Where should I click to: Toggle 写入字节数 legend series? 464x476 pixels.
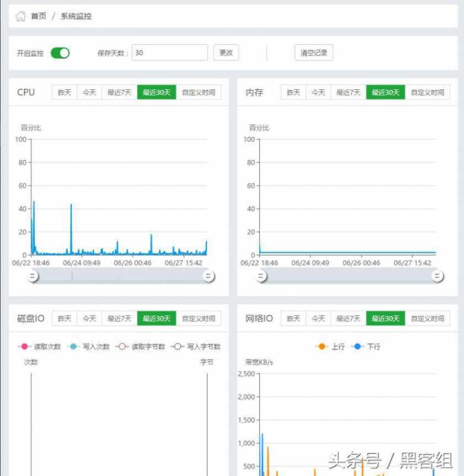click(196, 346)
